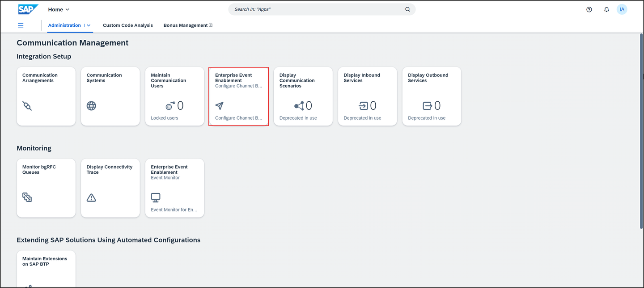The height and width of the screenshot is (288, 644).
Task: Click the Event Monitor screen icon
Action: pyautogui.click(x=156, y=197)
